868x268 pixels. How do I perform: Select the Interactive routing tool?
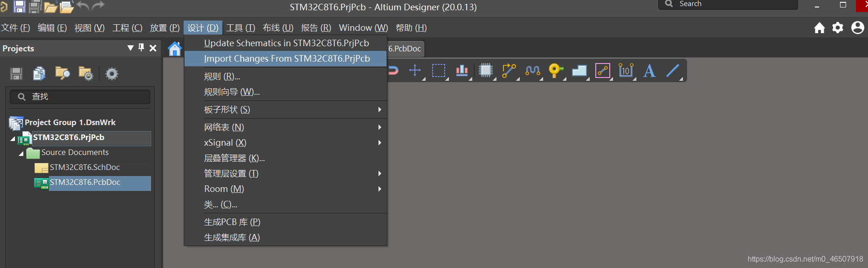pos(509,71)
